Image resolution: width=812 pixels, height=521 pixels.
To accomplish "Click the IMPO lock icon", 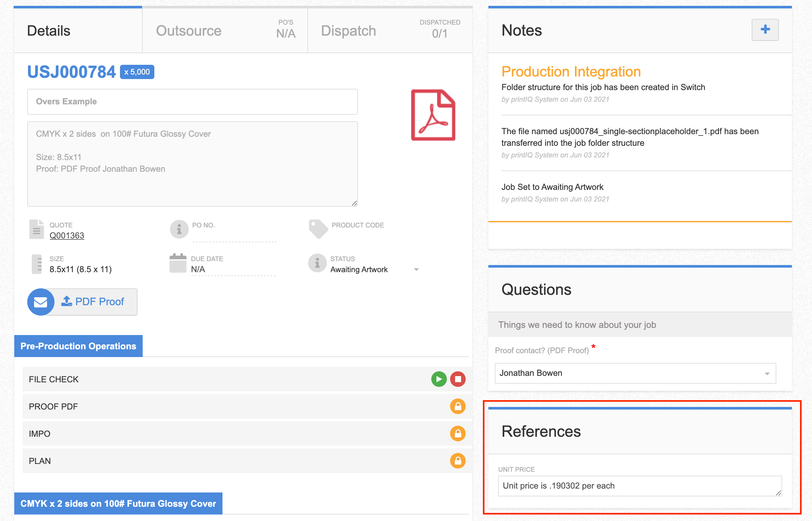I will coord(458,434).
